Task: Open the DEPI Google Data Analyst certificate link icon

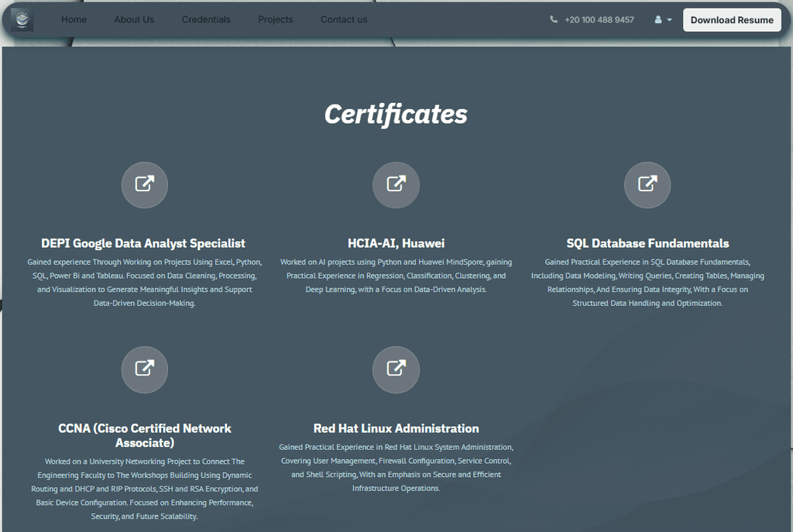Action: [x=145, y=185]
